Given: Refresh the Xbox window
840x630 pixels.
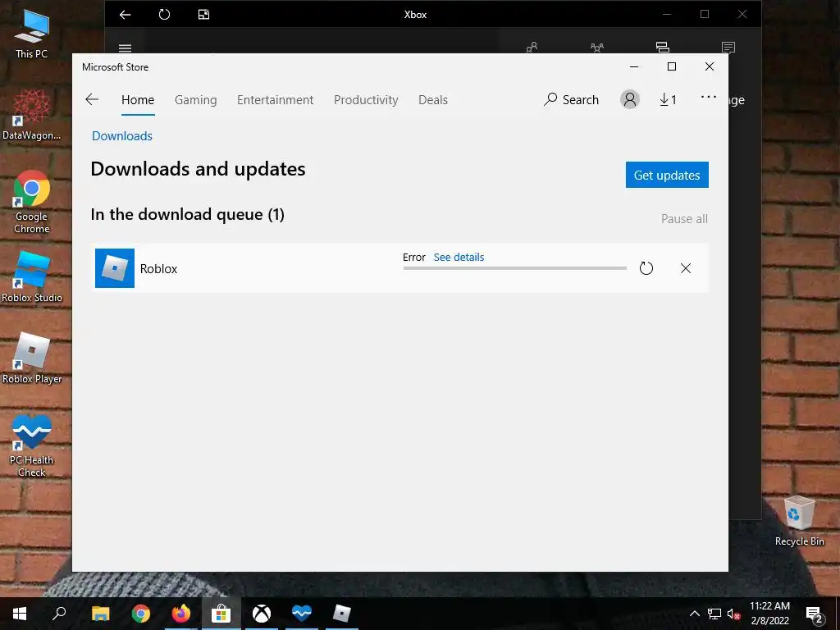Looking at the screenshot, I should (x=164, y=15).
